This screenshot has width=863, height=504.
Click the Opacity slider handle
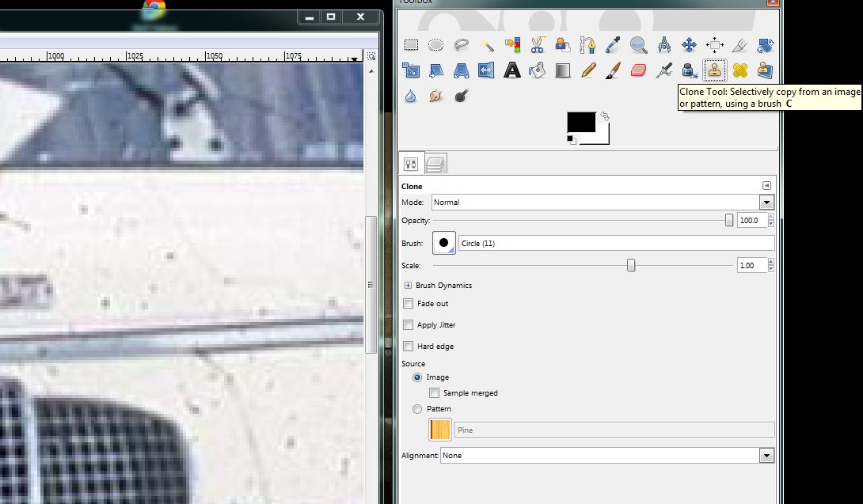pos(729,220)
